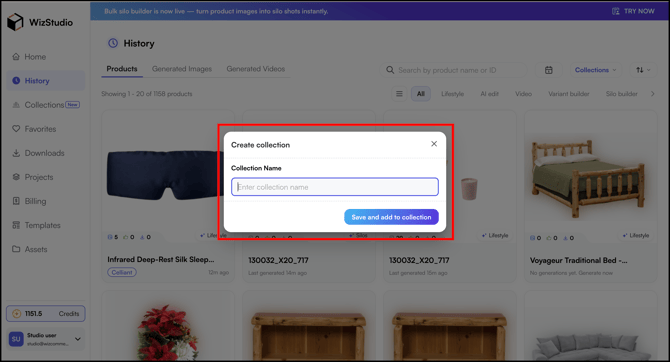Select the AI edit filter chip

(489, 94)
